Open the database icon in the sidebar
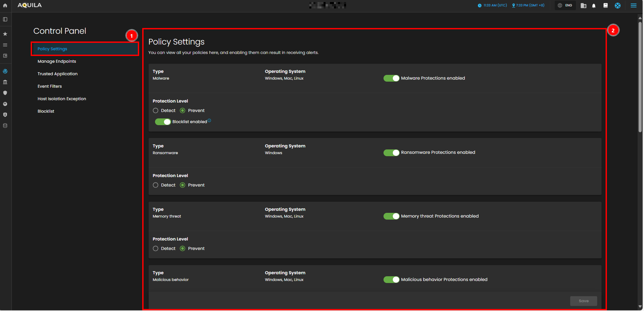The image size is (644, 311). [x=5, y=125]
